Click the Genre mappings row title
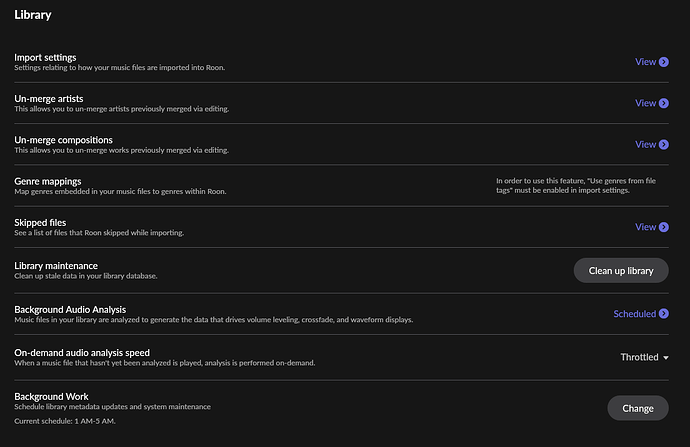Image resolution: width=690 pixels, height=447 pixels. [x=48, y=181]
